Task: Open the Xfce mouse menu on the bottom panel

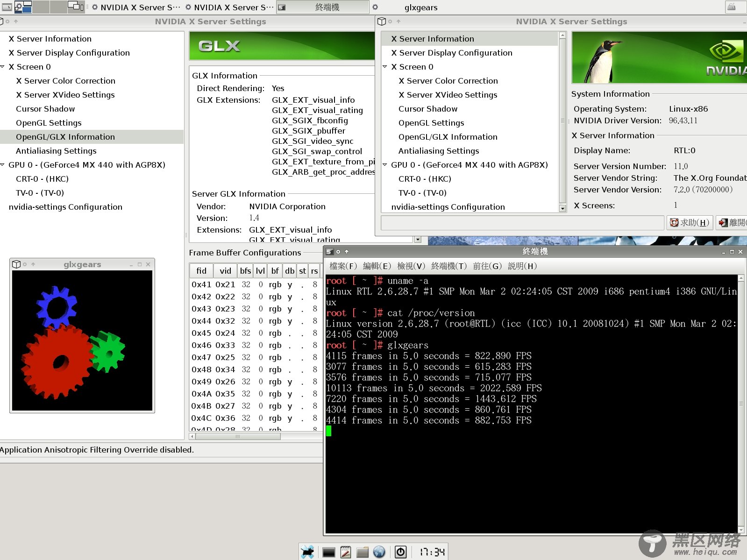Action: pyautogui.click(x=307, y=552)
